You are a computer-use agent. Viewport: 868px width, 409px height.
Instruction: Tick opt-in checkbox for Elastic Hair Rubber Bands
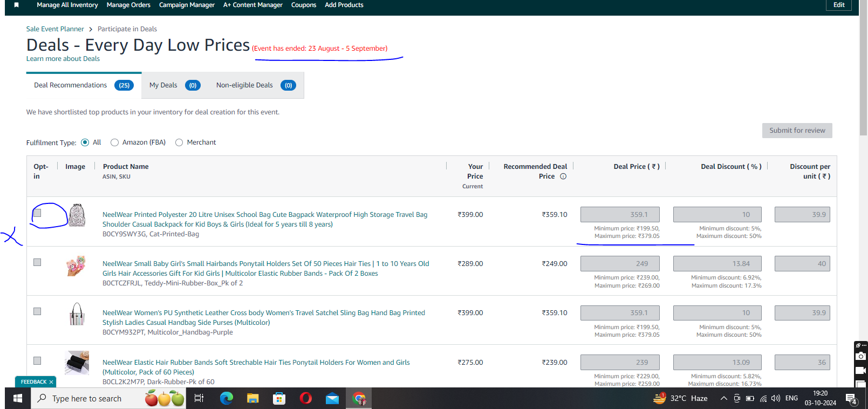(x=37, y=360)
